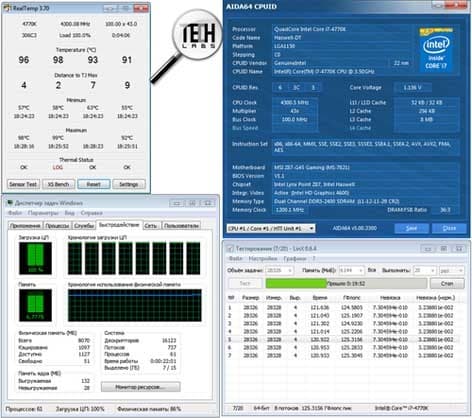The height and width of the screenshot is (418, 472).
Task: Sort LinX results by Время column
Action: (x=320, y=297)
